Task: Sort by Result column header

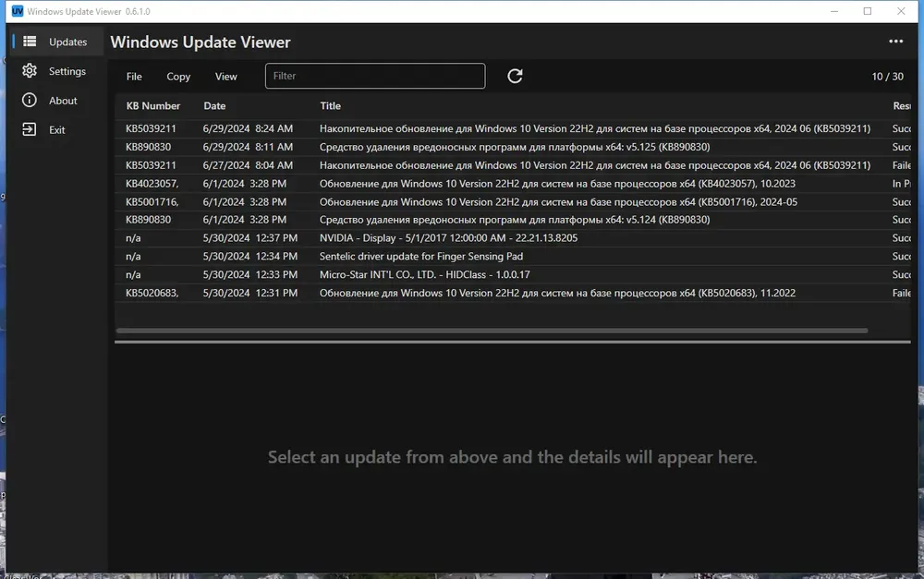Action: 902,106
